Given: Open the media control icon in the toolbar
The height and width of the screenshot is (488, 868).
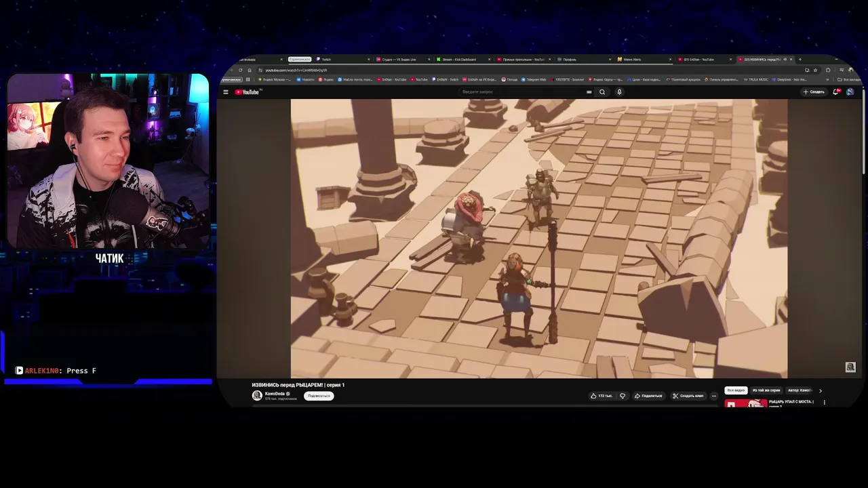Looking at the screenshot, I should (x=842, y=70).
